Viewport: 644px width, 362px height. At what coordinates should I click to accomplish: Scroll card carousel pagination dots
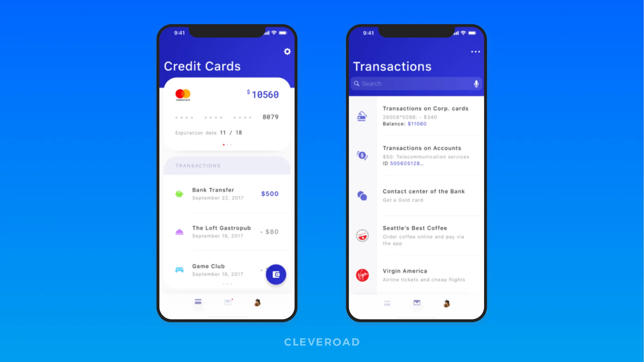[226, 145]
